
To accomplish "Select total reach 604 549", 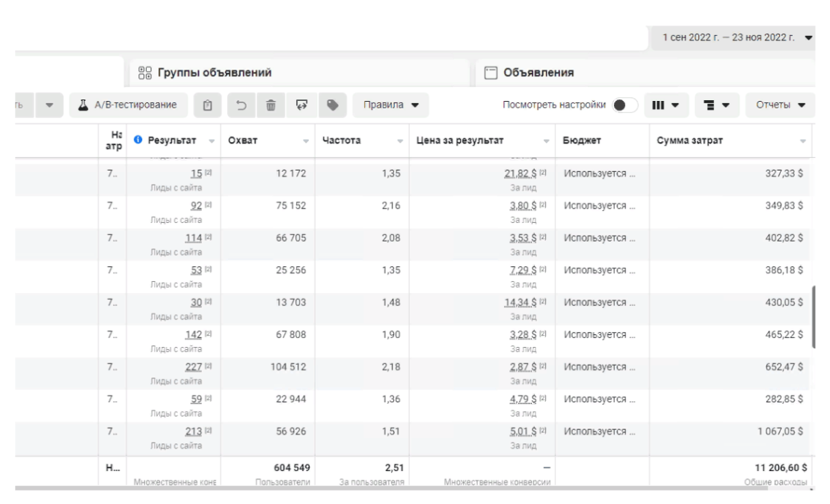I will pyautogui.click(x=292, y=468).
